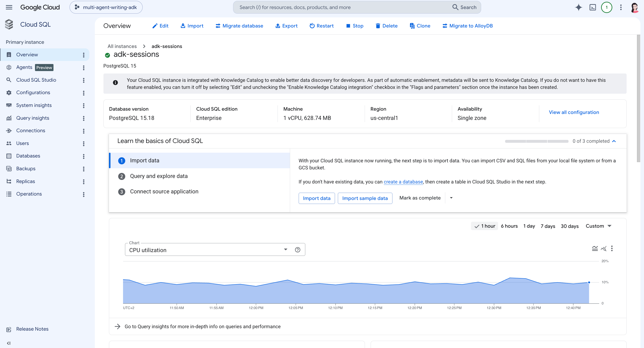Select the 6 hours time range
This screenshot has width=644, height=348.
tap(509, 226)
